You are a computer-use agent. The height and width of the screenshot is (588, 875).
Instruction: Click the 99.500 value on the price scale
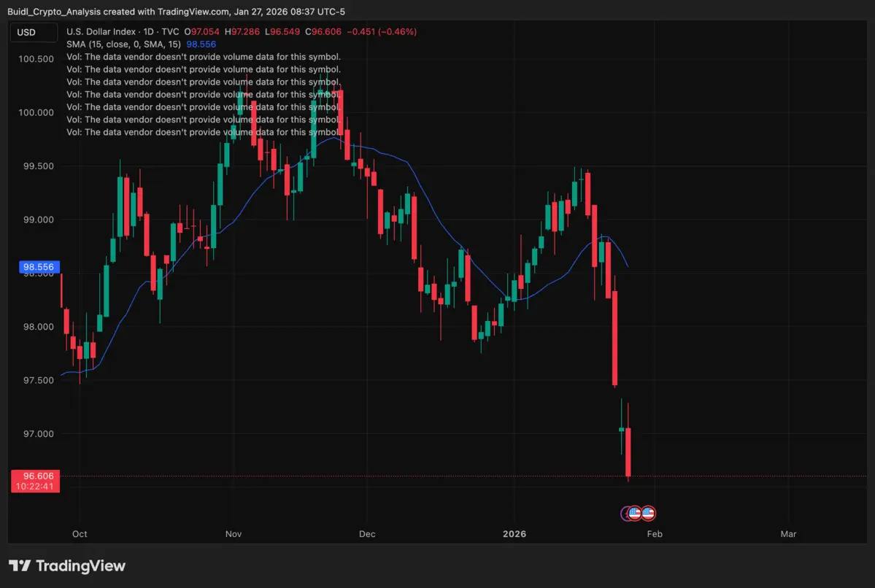pyautogui.click(x=37, y=166)
